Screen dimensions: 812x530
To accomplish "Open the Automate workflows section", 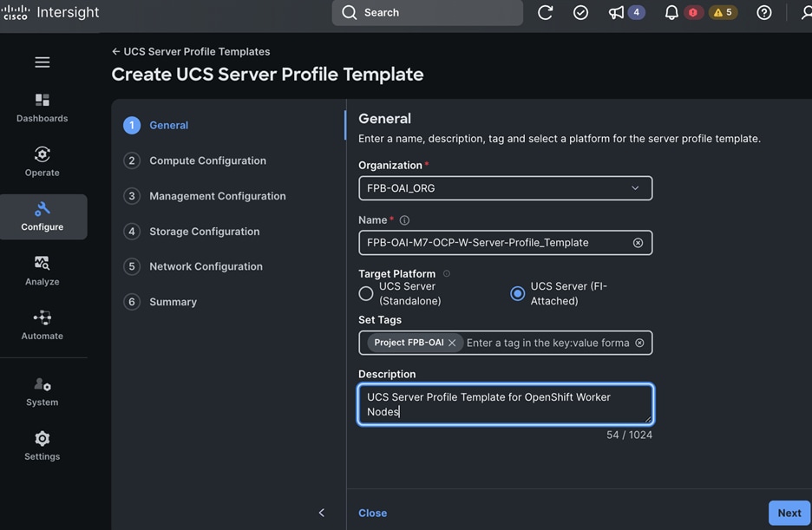I will (x=43, y=325).
